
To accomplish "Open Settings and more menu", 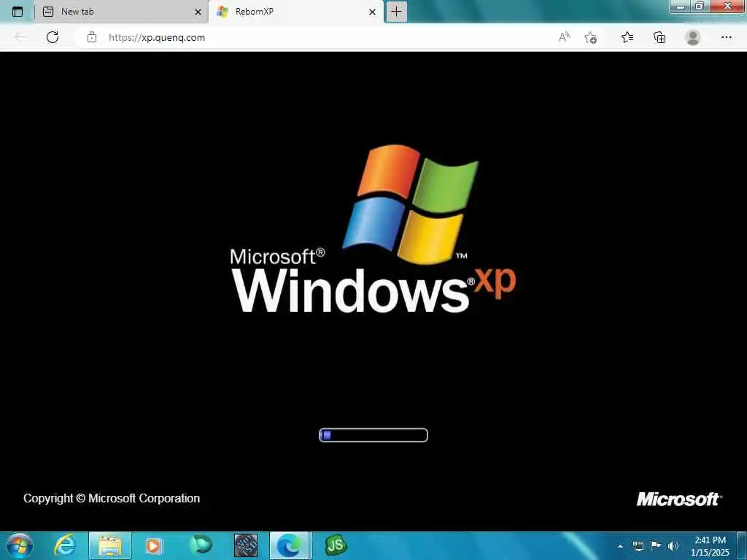I will 727,38.
